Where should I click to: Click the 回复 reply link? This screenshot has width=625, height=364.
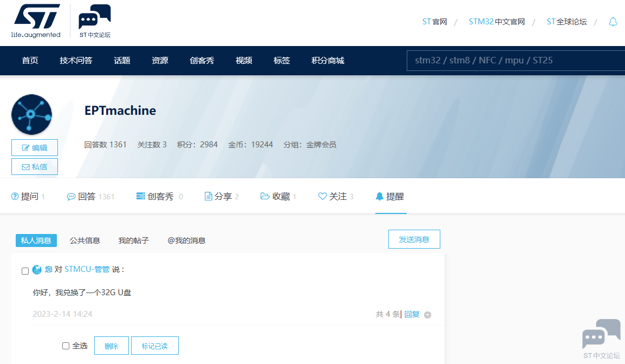tap(412, 315)
